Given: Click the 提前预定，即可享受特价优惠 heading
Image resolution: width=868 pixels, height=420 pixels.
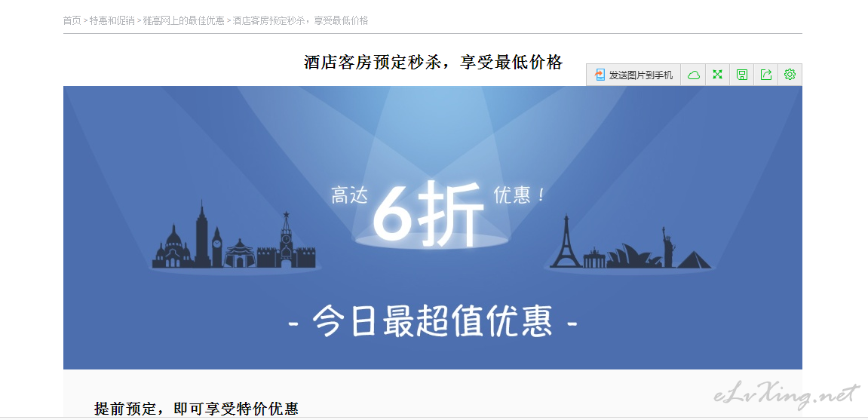Looking at the screenshot, I should pyautogui.click(x=197, y=409).
